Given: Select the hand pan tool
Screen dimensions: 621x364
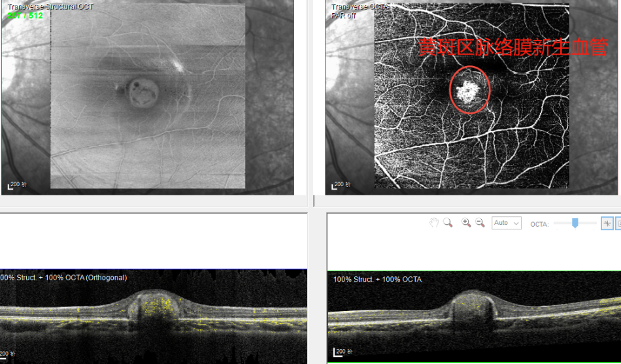Looking at the screenshot, I should pos(433,223).
